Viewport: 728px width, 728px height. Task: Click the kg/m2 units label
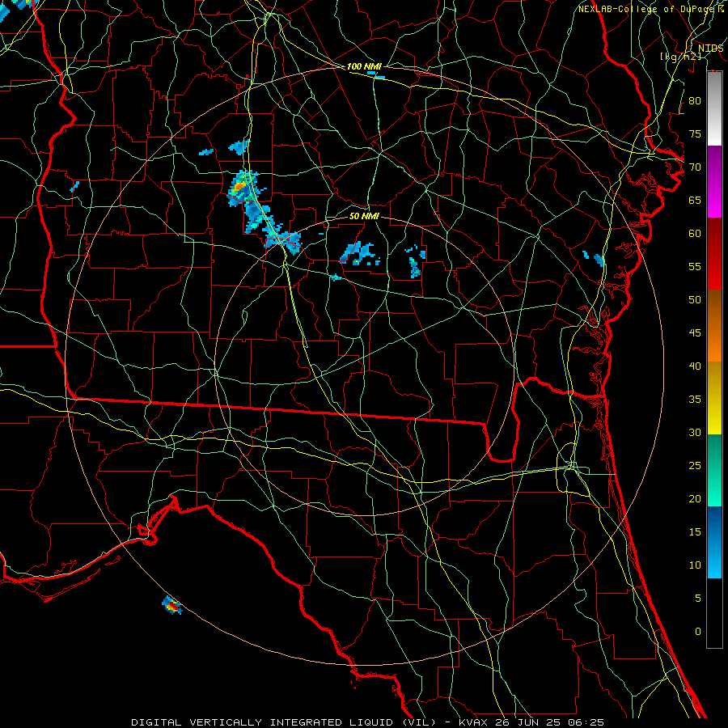680,57
